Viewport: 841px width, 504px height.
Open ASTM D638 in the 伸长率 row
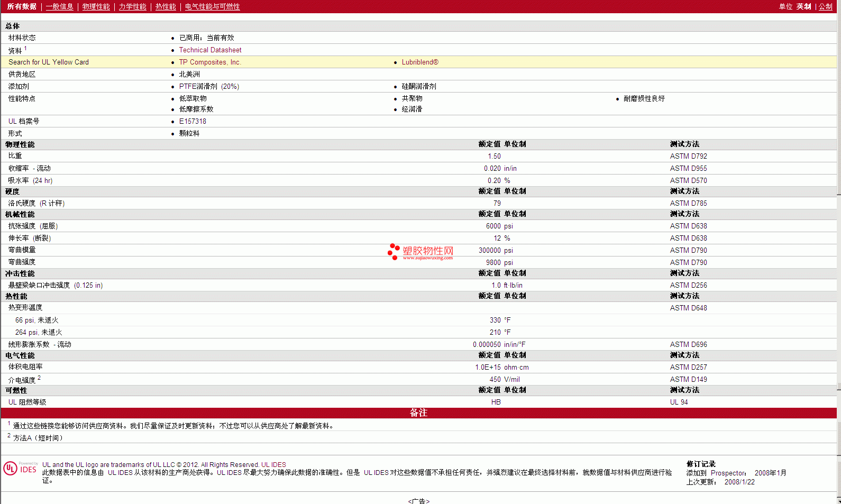[689, 239]
